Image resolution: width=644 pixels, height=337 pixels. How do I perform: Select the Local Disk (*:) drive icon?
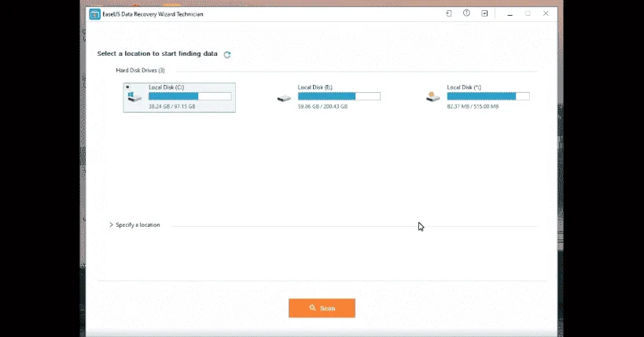click(433, 97)
